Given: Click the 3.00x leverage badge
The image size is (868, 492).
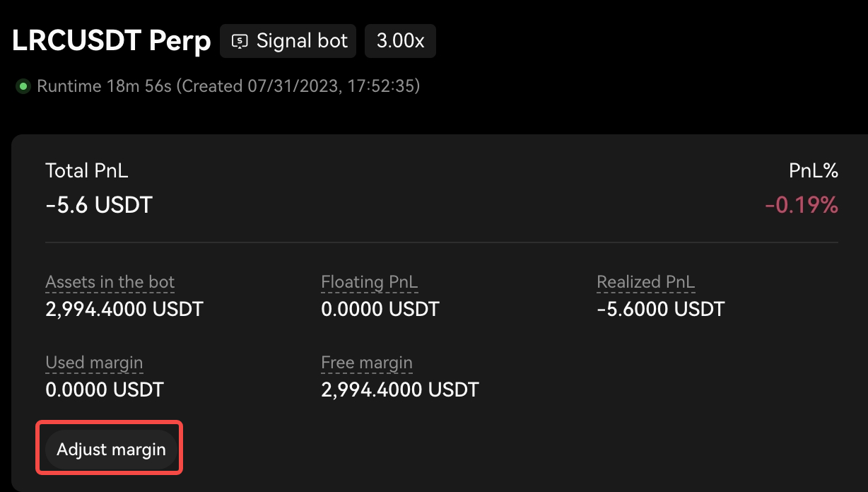Looking at the screenshot, I should [x=400, y=41].
